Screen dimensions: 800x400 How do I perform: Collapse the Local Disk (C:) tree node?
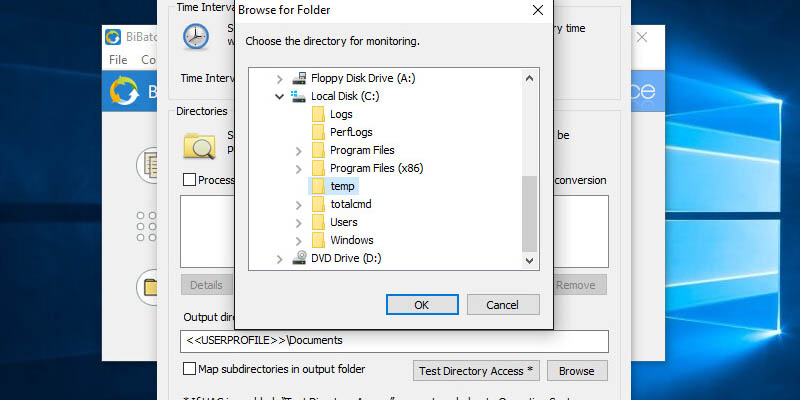(279, 96)
